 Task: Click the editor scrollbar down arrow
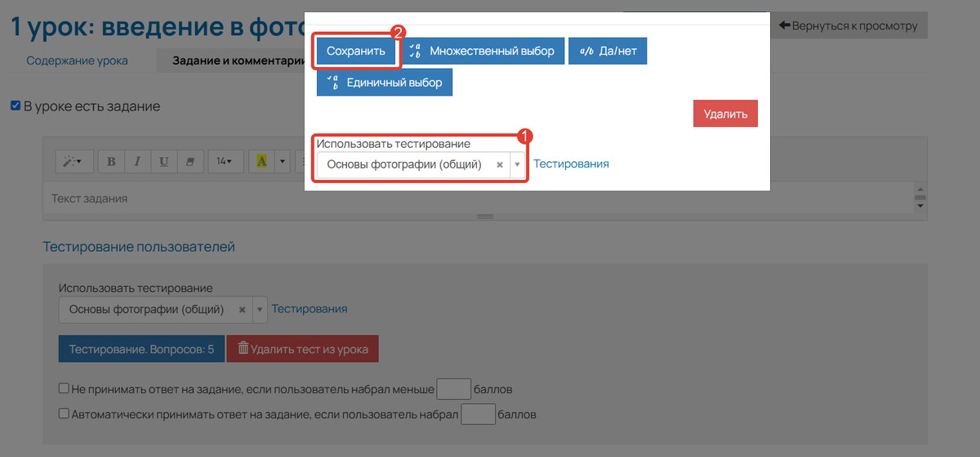coord(920,206)
